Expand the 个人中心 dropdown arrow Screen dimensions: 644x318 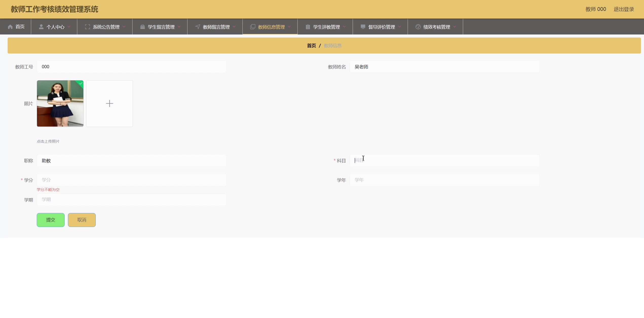[x=69, y=27]
